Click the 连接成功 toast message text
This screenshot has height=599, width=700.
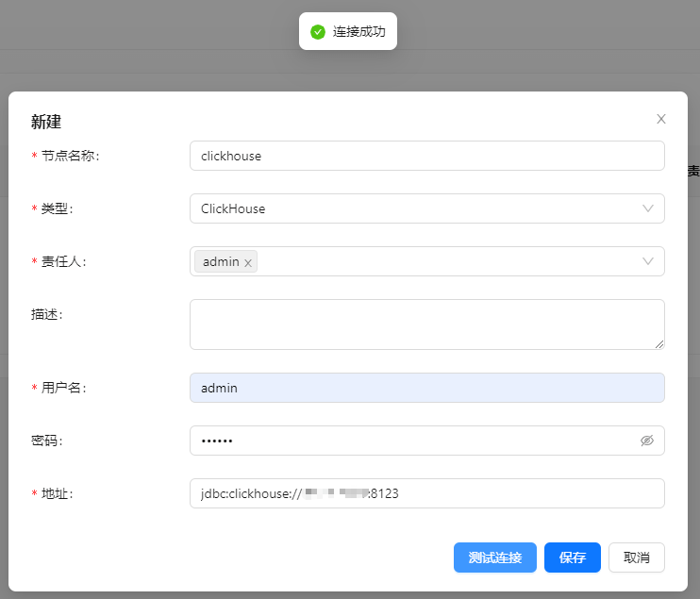tap(358, 32)
